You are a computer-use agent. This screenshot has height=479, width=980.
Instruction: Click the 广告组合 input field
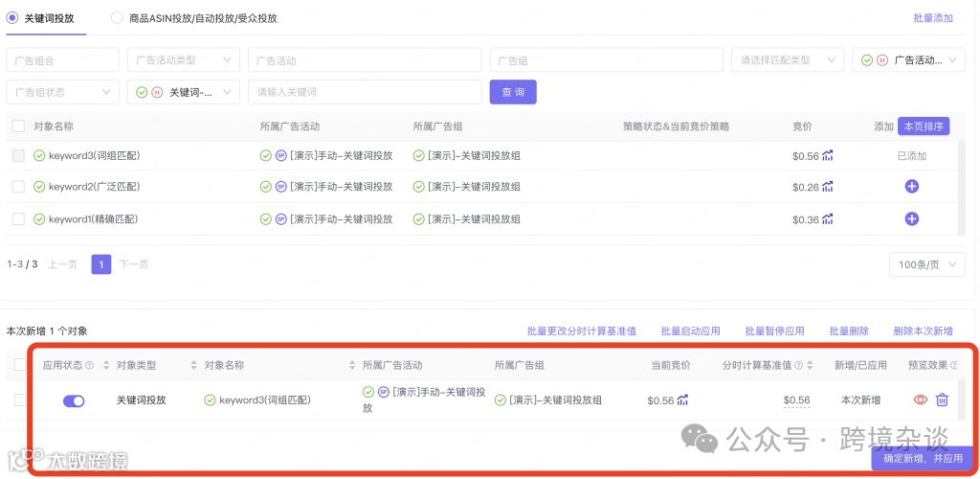click(62, 60)
